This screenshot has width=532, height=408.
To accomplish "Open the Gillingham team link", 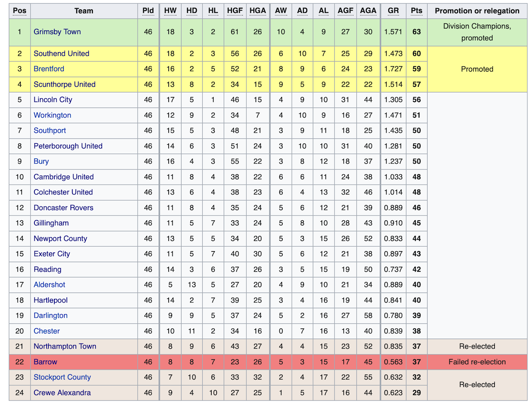I will coord(51,223).
